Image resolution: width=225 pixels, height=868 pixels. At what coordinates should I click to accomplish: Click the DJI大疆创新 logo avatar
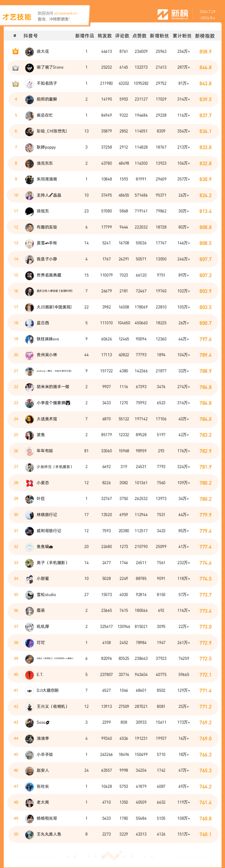(30, 691)
